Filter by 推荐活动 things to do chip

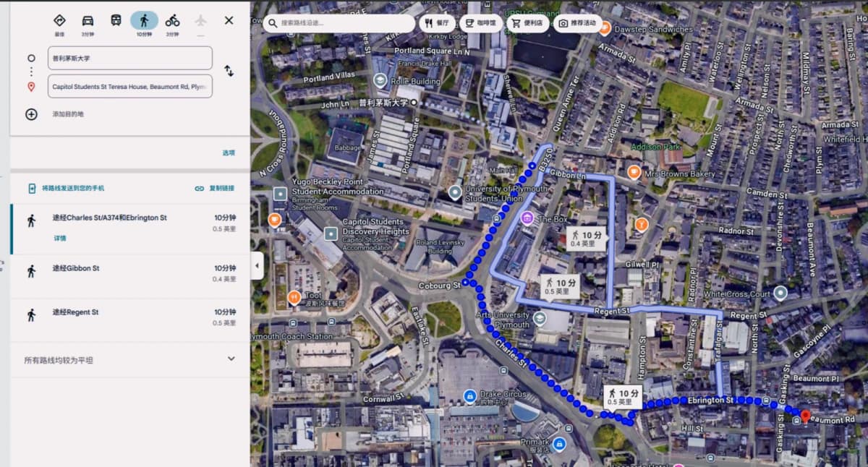pos(578,23)
